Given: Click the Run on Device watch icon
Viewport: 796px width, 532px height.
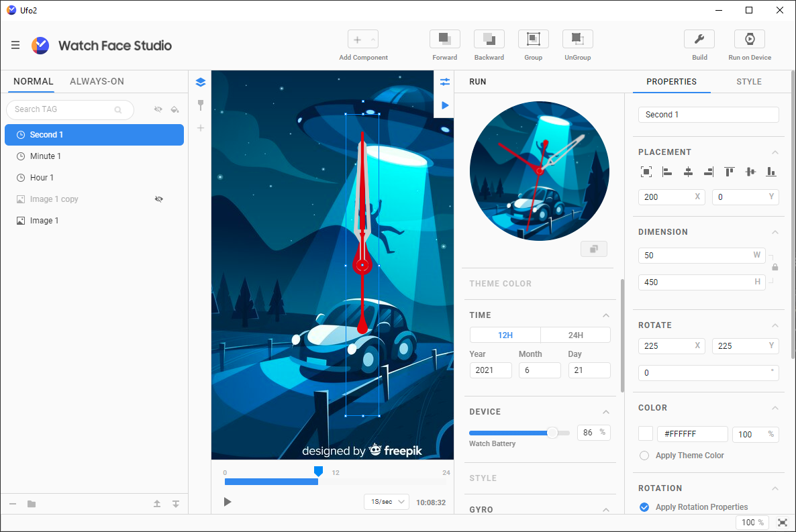Looking at the screenshot, I should [x=749, y=40].
